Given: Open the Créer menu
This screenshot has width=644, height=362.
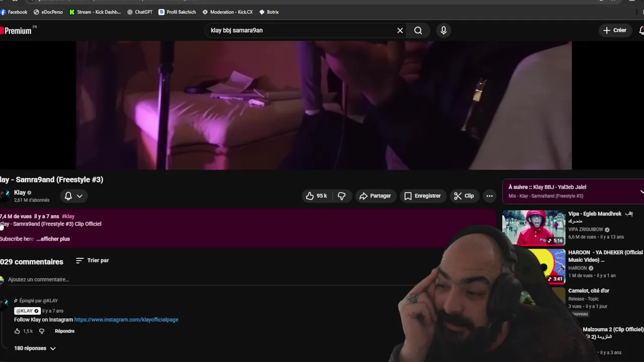Looking at the screenshot, I should [x=615, y=31].
